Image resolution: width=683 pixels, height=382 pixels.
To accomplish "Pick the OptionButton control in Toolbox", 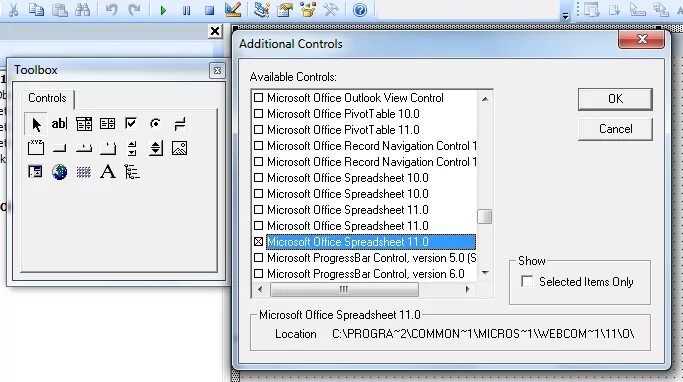I will point(156,124).
